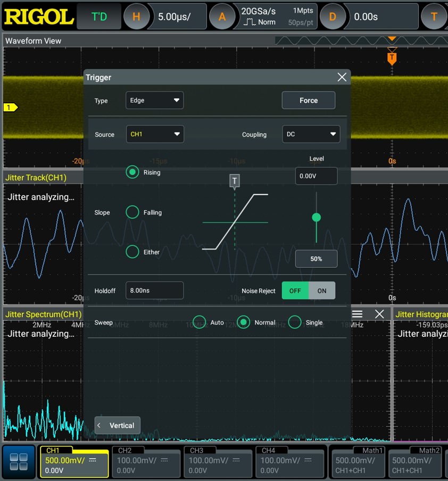Select the Either slope option

(x=132, y=252)
